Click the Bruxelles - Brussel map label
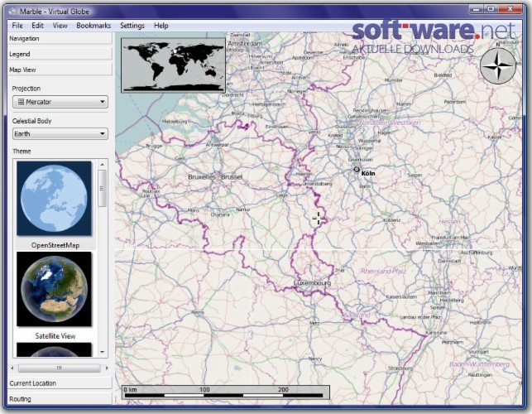Screen dimensions: 532x414 (215, 177)
